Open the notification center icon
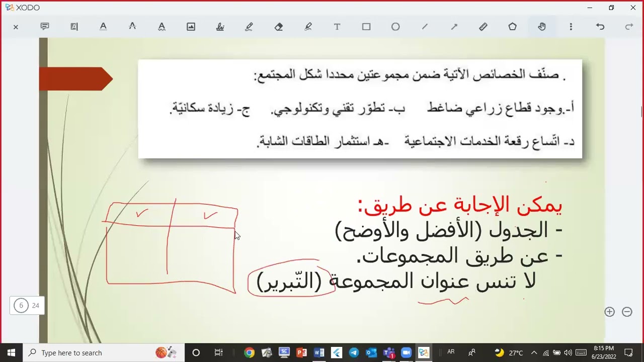This screenshot has width=644, height=362. coord(628,352)
